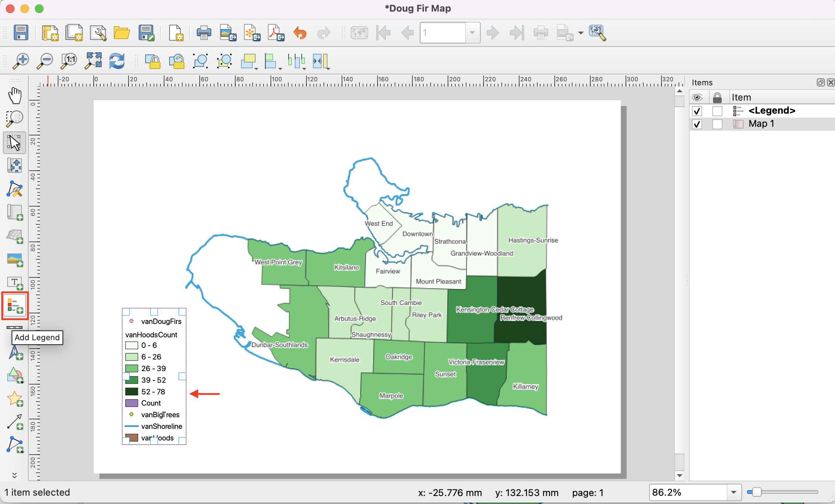This screenshot has height=504, width=835.
Task: Select the Add North Arrow tool
Action: (15, 353)
